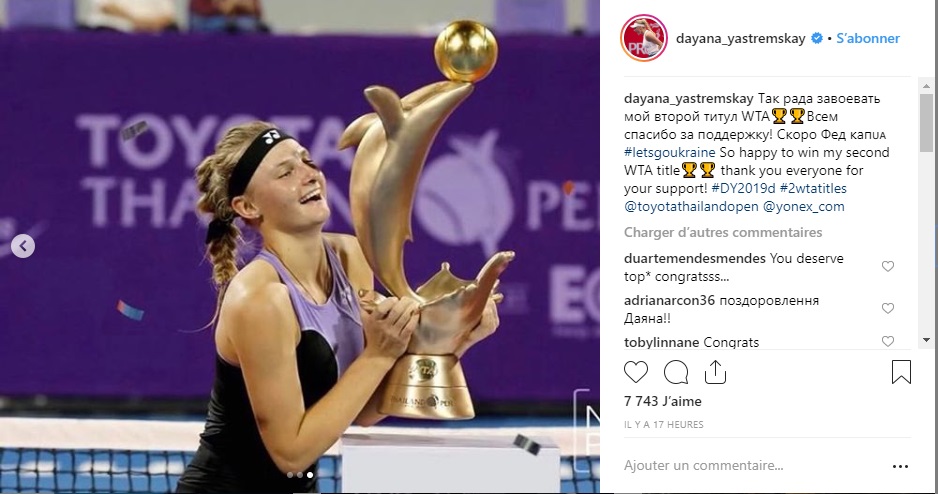Like adrianarcon36 comment heart
Image resolution: width=938 pixels, height=494 pixels.
click(x=888, y=308)
